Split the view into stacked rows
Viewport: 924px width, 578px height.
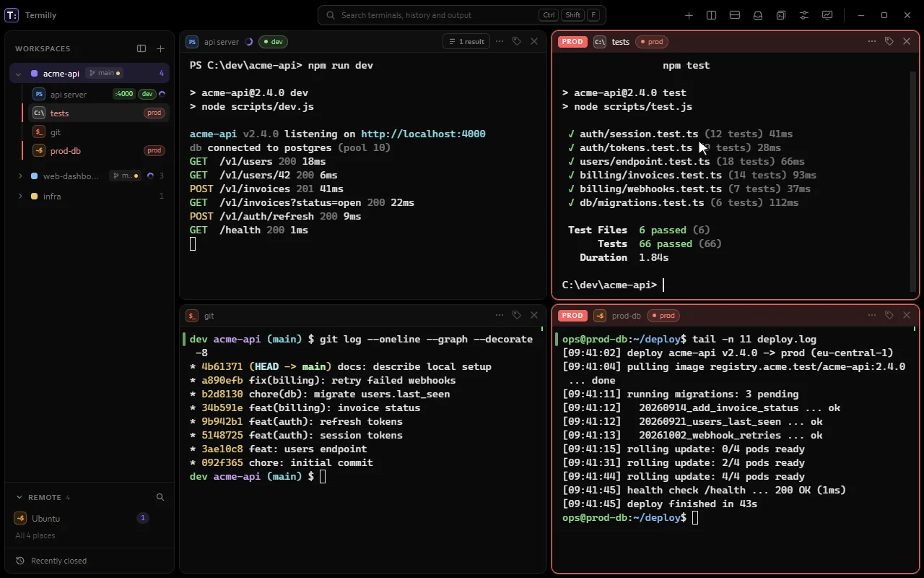tap(735, 15)
